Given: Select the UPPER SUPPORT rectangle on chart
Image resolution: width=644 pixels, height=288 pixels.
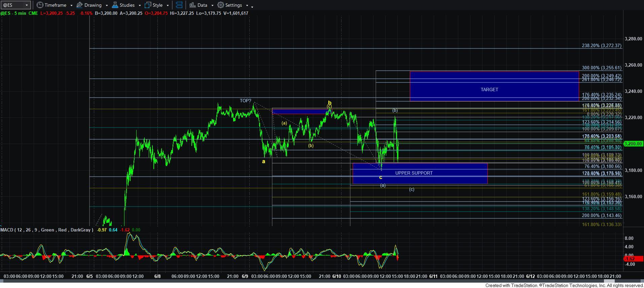Looking at the screenshot, I should coord(420,173).
